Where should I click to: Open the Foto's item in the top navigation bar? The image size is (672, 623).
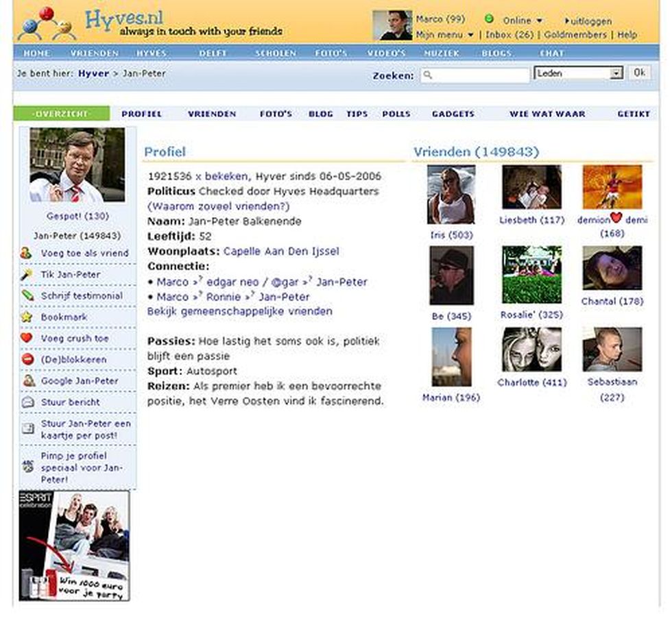click(331, 53)
